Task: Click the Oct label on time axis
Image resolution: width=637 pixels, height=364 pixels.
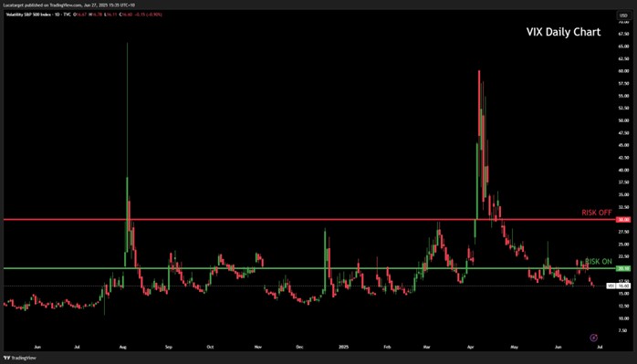Action: [210, 348]
